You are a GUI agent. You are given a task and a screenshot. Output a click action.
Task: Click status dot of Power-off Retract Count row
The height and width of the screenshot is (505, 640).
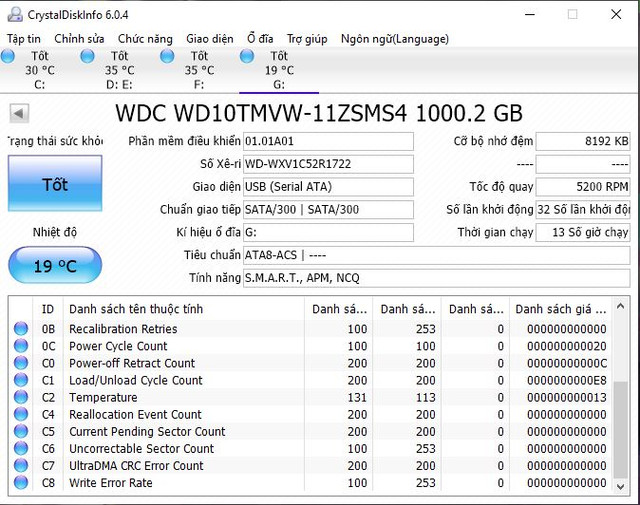point(21,363)
